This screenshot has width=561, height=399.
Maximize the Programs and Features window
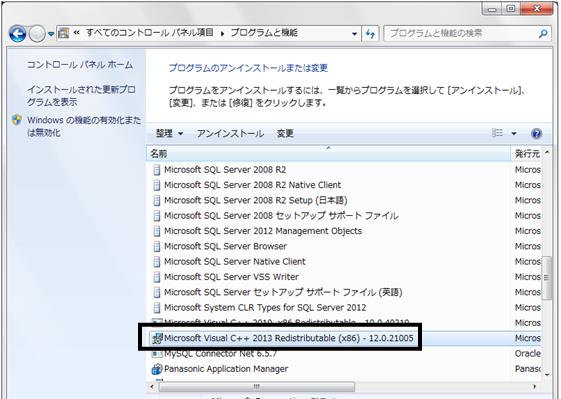(511, 9)
